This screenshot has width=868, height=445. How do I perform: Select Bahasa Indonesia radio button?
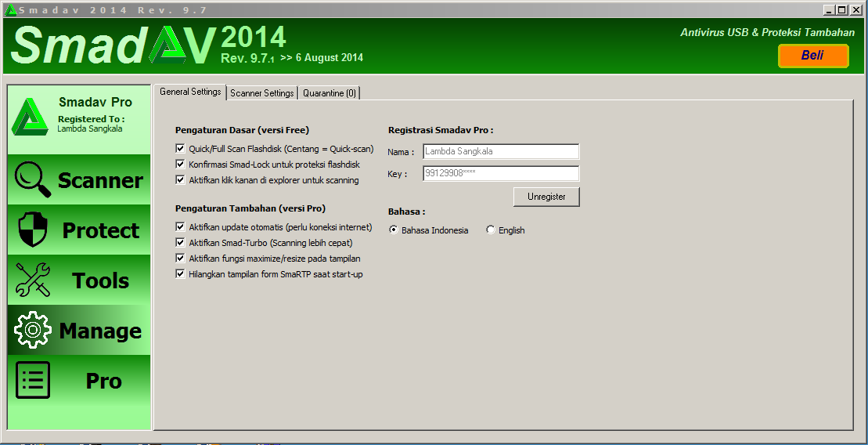394,230
